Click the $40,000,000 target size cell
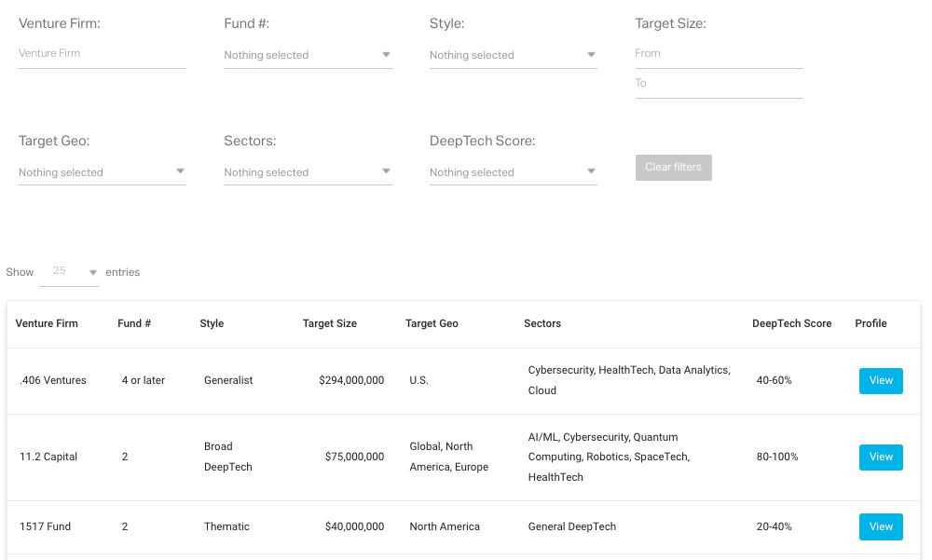 point(354,526)
